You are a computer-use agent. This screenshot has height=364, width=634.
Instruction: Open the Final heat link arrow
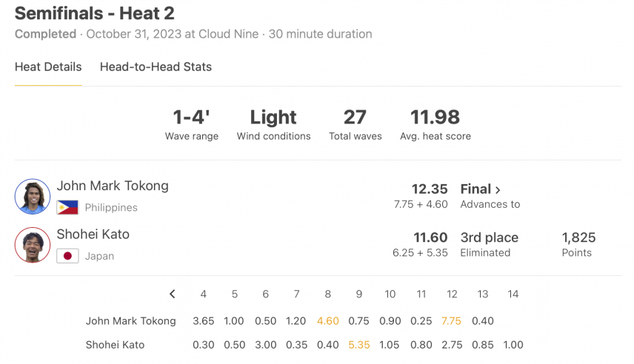(498, 190)
